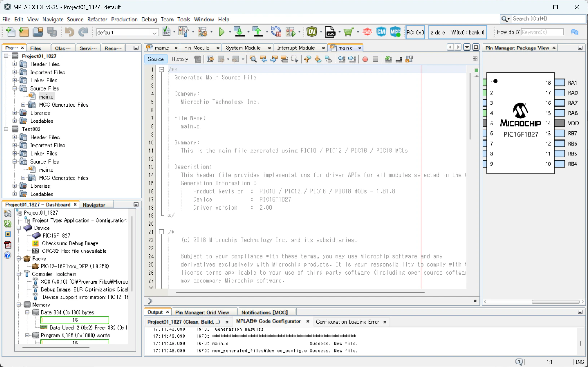Toggle pin RB7 box in package view

[560, 133]
